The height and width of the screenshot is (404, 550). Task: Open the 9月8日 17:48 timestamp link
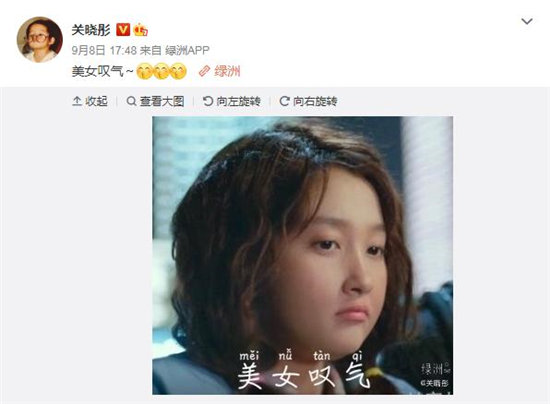point(104,50)
